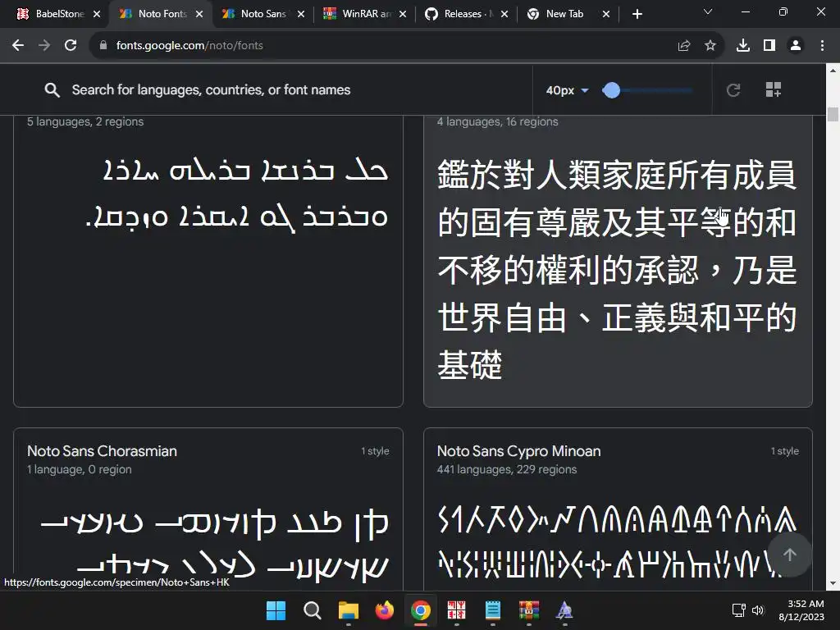Open the volume control in the tray
This screenshot has width=840, height=630.
(x=757, y=610)
